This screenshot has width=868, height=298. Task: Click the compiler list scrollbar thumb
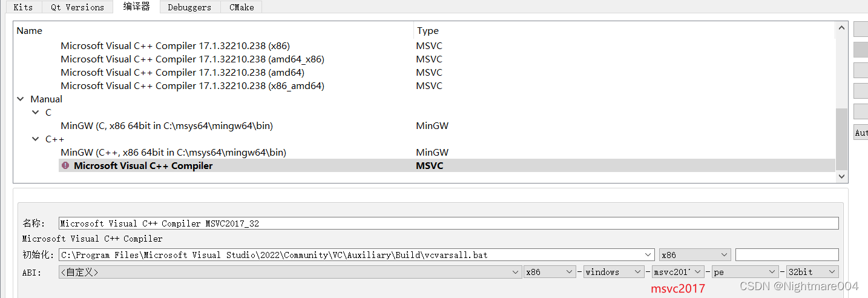point(841,139)
